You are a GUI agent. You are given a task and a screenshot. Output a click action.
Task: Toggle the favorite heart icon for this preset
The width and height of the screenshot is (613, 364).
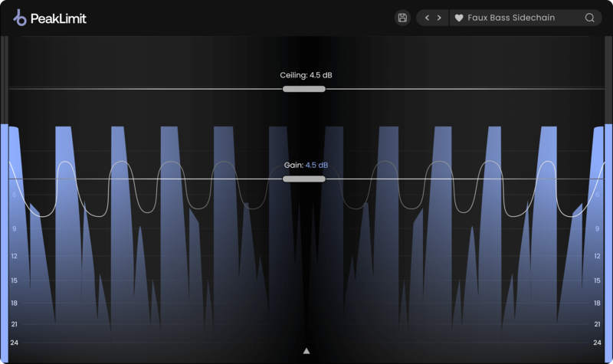459,18
